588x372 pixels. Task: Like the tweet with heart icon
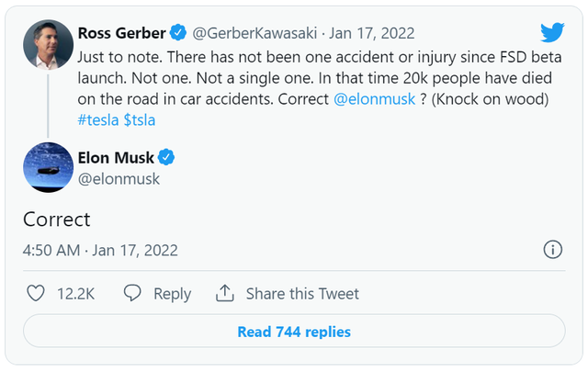(x=36, y=294)
